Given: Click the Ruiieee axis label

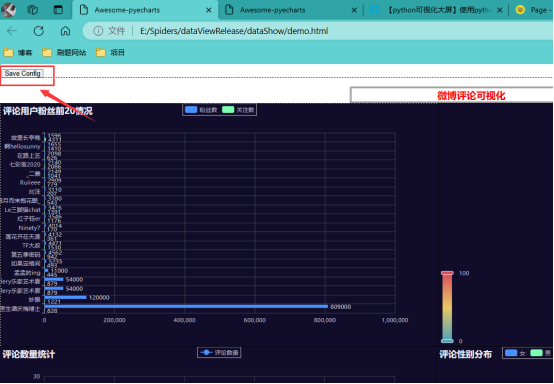Looking at the screenshot, I should click(30, 183).
